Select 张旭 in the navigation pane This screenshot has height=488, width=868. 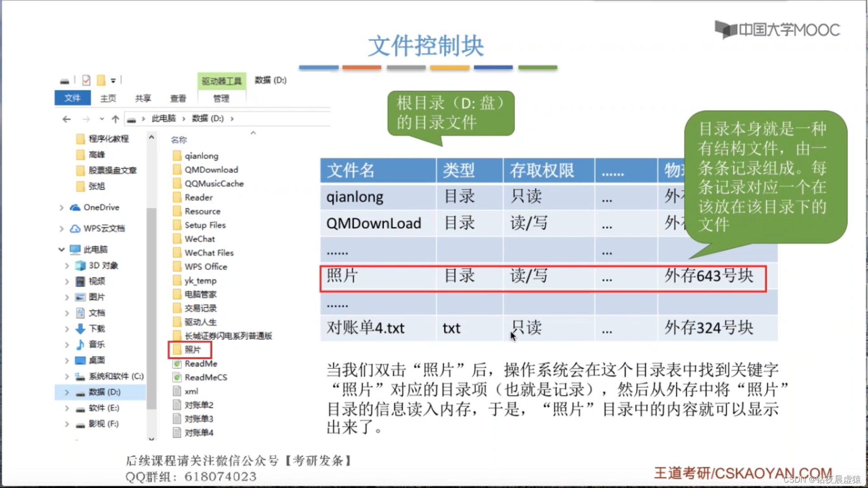pyautogui.click(x=91, y=186)
